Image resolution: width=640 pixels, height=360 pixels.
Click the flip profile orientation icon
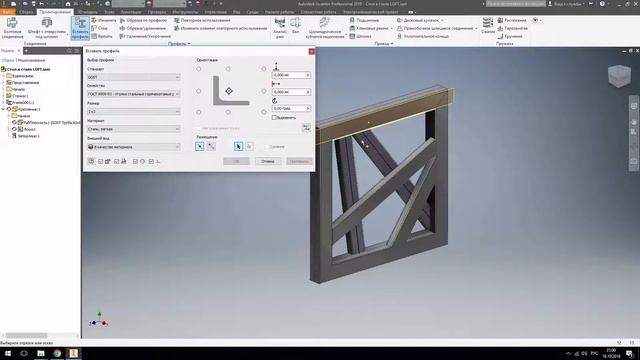tap(306, 128)
